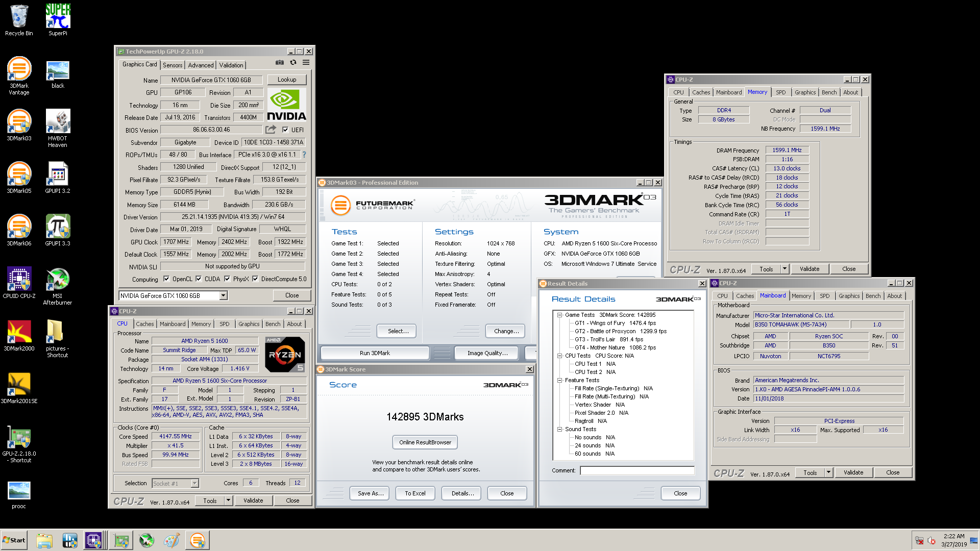The height and width of the screenshot is (551, 980).
Task: Click the taskbar clock
Action: [x=954, y=540]
